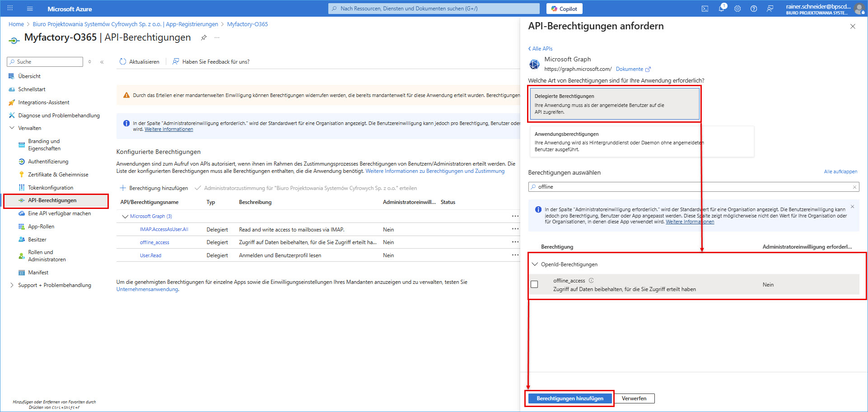Open the Azure app launcher grid icon
The image size is (868, 412).
pyautogui.click(x=10, y=9)
